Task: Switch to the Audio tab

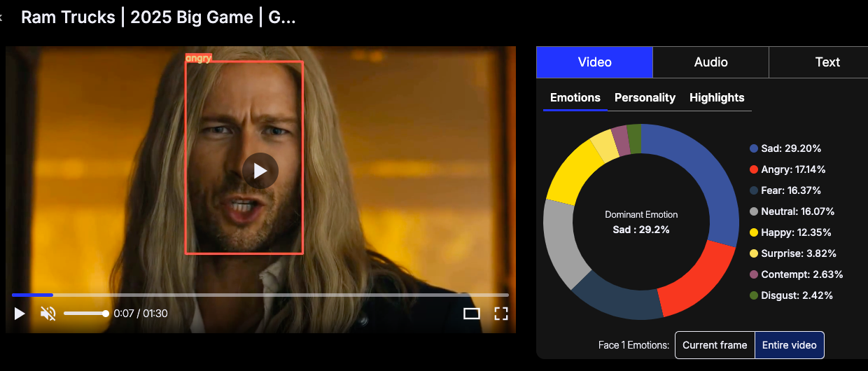Action: pyautogui.click(x=710, y=62)
